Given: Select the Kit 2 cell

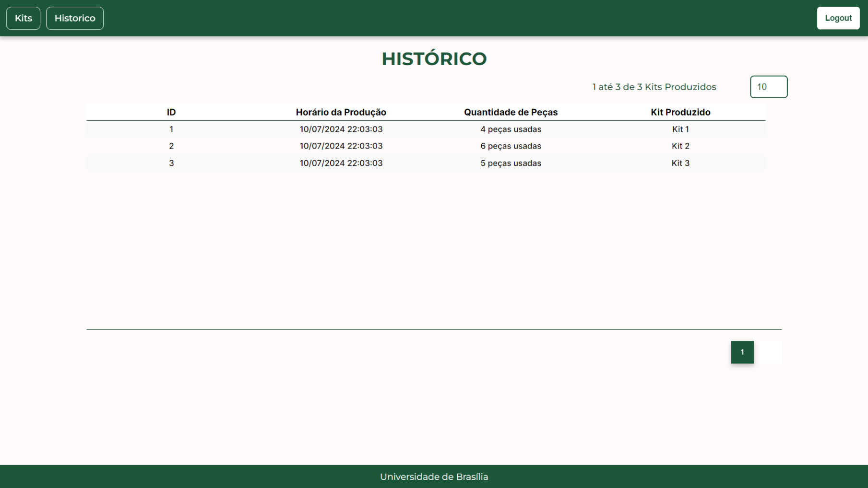Looking at the screenshot, I should 680,146.
